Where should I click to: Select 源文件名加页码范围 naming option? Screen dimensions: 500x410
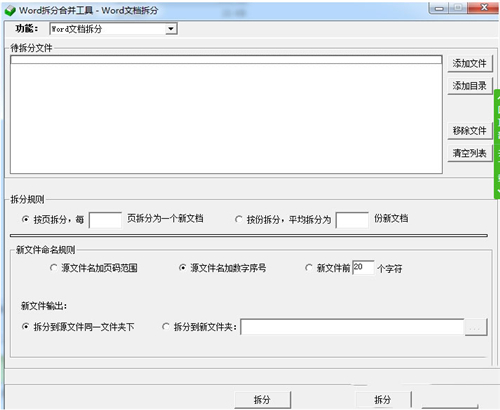coord(53,268)
